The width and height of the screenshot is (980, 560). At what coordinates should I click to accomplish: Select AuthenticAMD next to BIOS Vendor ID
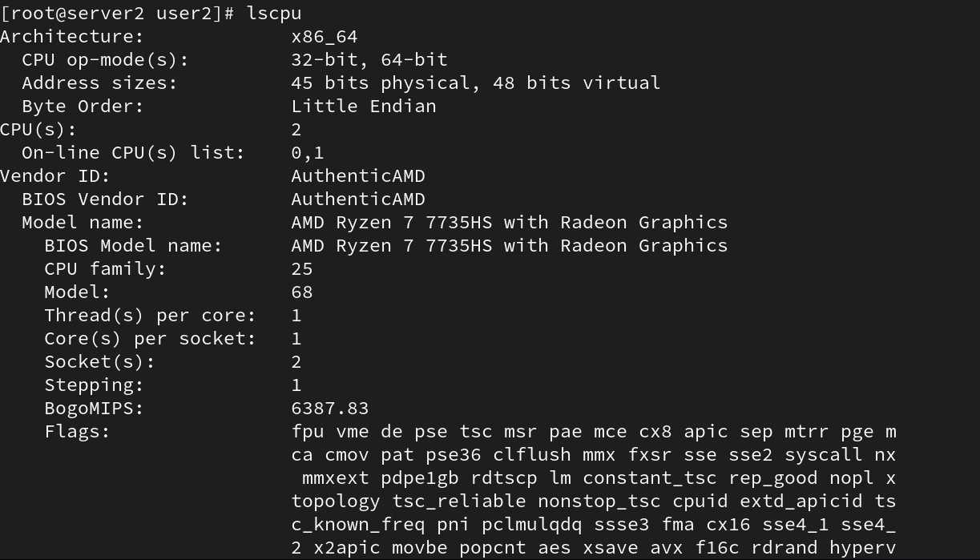coord(358,199)
